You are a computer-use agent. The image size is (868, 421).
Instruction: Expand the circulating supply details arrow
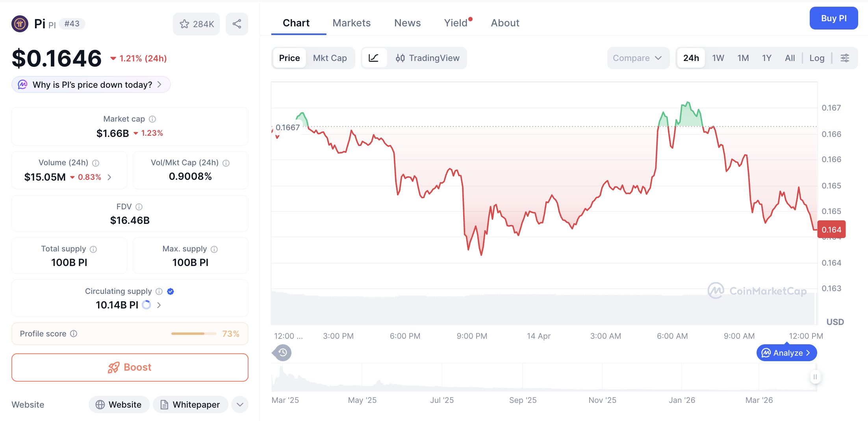(x=159, y=305)
